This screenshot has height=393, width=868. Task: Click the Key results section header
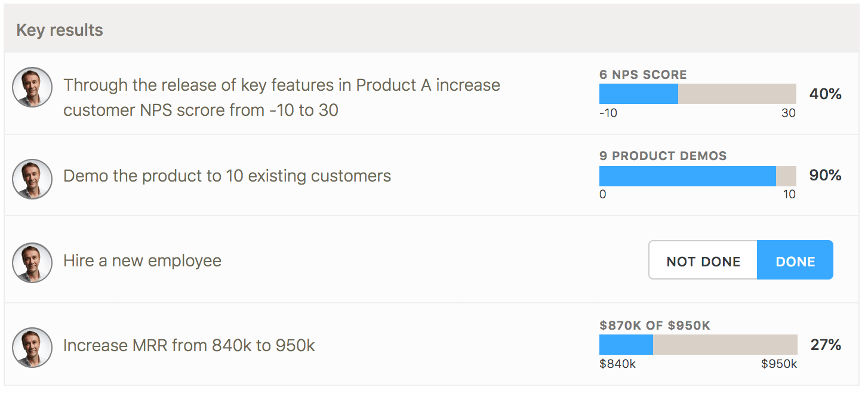coord(60,30)
